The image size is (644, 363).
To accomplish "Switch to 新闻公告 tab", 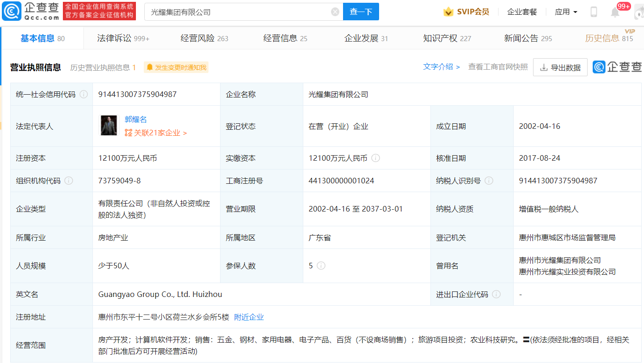I will tap(528, 38).
